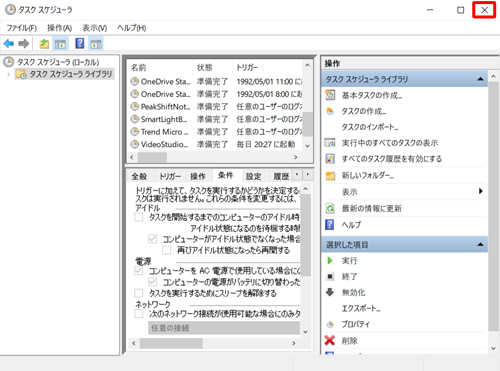
Task: Open the Help toolbar icon with question mark
Action: 80,44
